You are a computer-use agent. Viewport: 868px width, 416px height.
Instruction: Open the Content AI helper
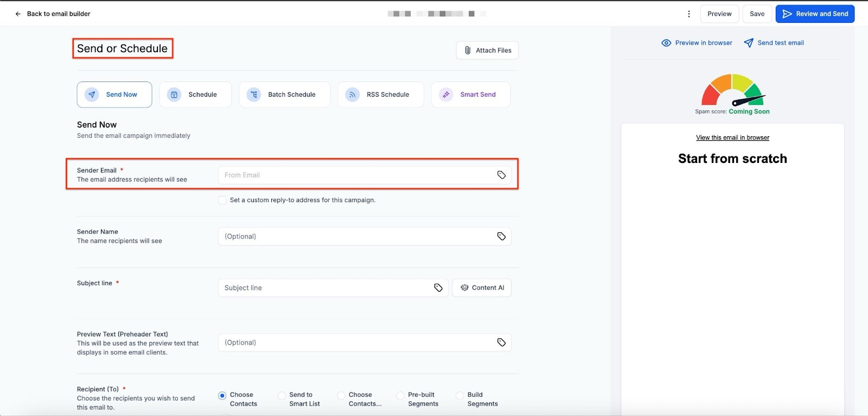[482, 288]
